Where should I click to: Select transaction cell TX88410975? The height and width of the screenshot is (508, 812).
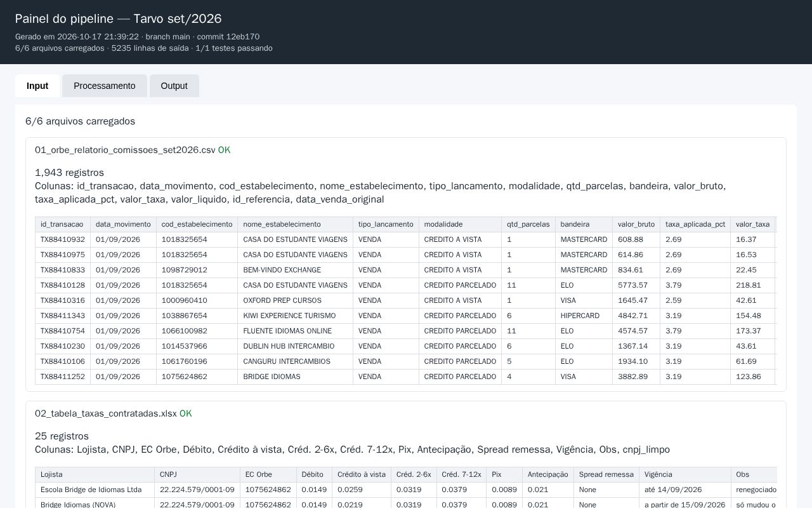coord(63,255)
